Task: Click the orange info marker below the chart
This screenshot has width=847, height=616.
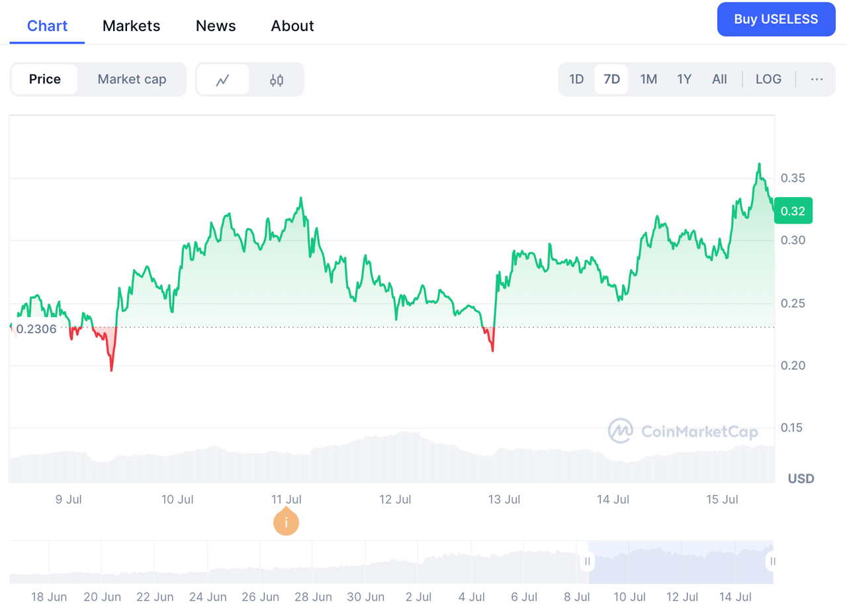Action: (286, 522)
